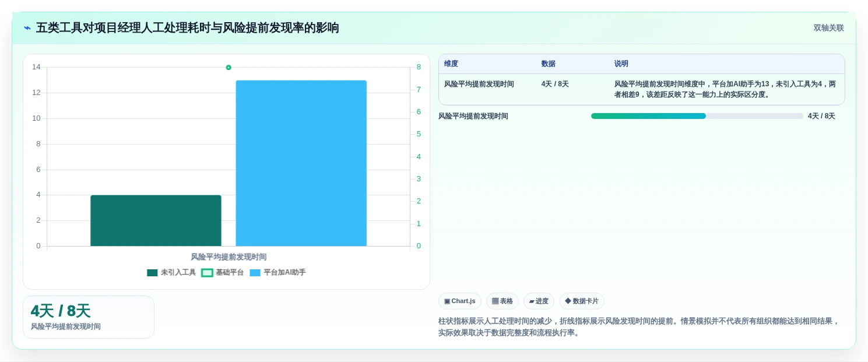Click the 双轴关联 label
The height and width of the screenshot is (362, 868).
[829, 28]
